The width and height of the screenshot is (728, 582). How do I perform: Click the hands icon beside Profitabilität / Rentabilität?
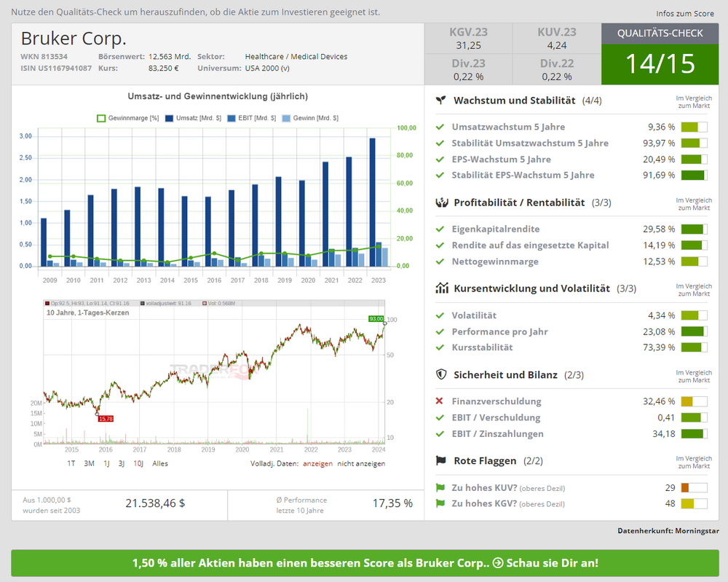(440, 202)
